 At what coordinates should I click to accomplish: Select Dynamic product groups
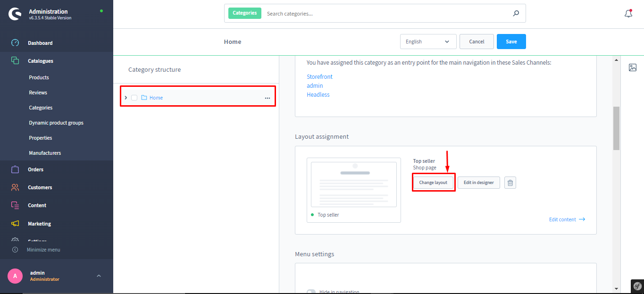click(56, 123)
